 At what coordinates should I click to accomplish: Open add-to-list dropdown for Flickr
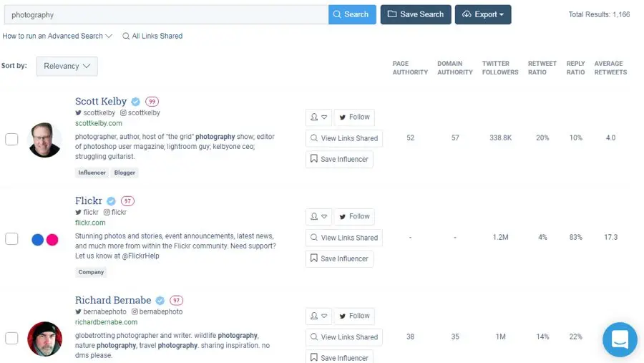(318, 217)
